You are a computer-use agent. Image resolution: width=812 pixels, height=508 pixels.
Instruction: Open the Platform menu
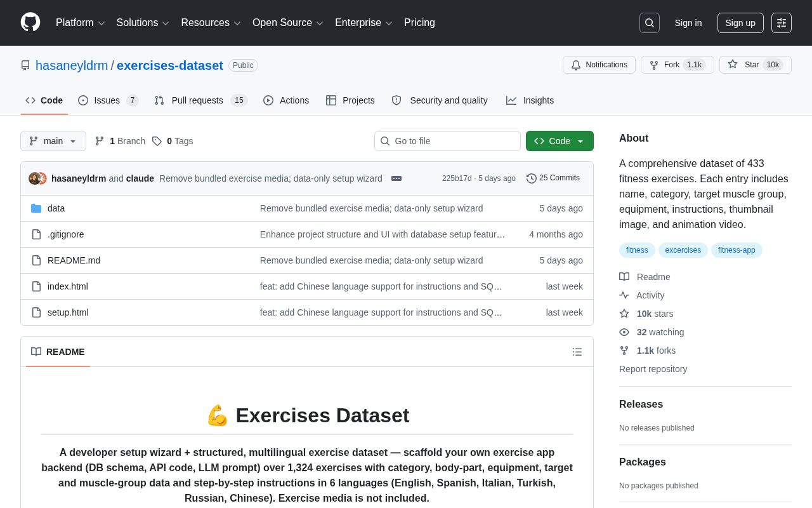[80, 23]
